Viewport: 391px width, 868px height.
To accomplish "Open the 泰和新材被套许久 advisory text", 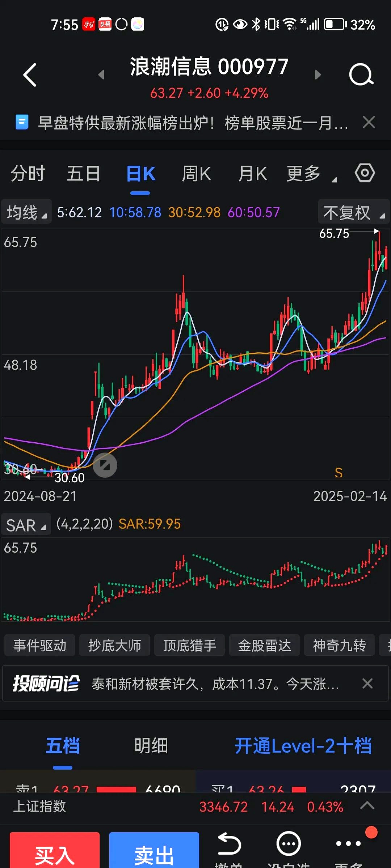I will click(x=215, y=684).
